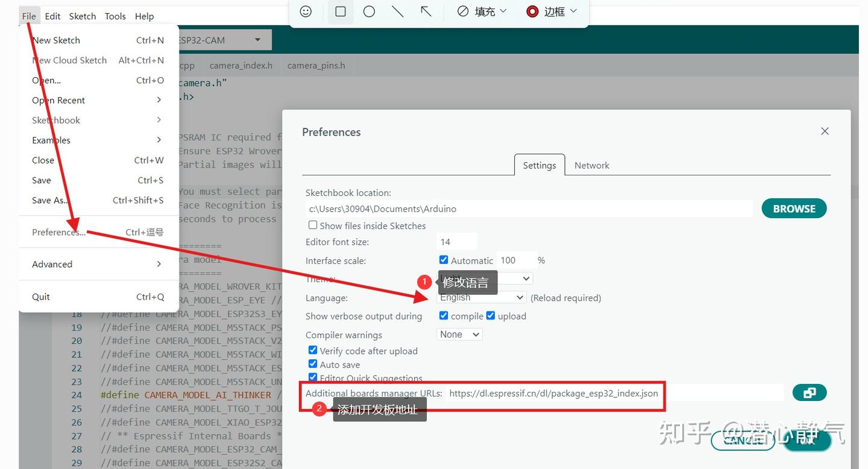Enable Show files inside Sketches checkbox
The width and height of the screenshot is (868, 469).
[x=313, y=225]
